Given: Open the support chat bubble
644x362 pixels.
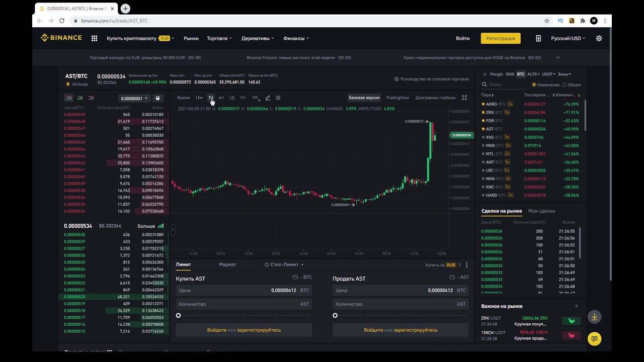Looking at the screenshot, I should pyautogui.click(x=594, y=339).
